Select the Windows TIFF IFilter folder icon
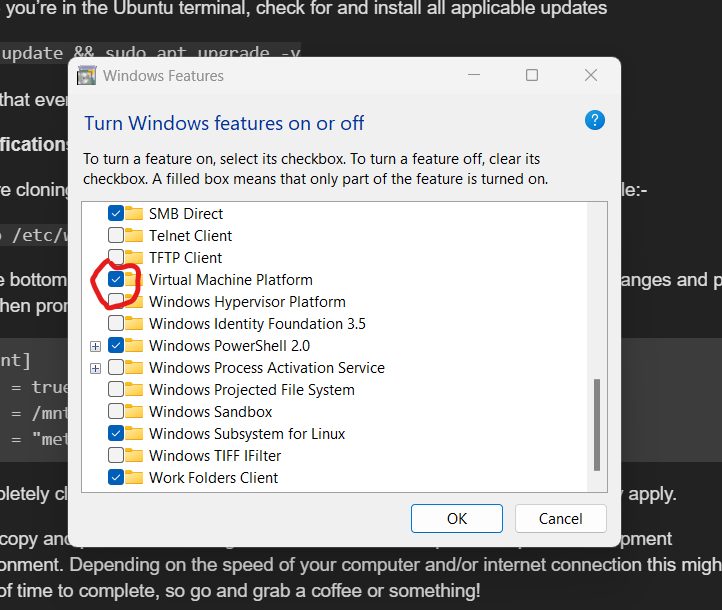722x610 pixels. point(134,455)
